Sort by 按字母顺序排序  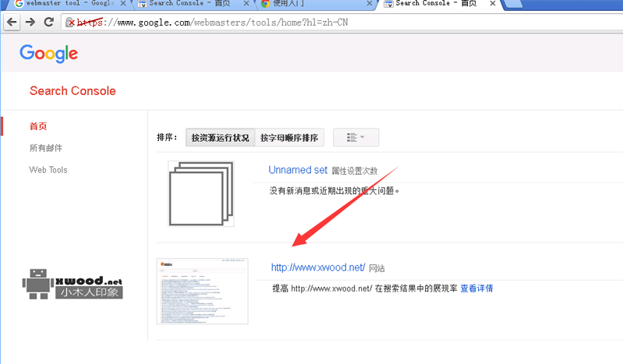pos(289,137)
